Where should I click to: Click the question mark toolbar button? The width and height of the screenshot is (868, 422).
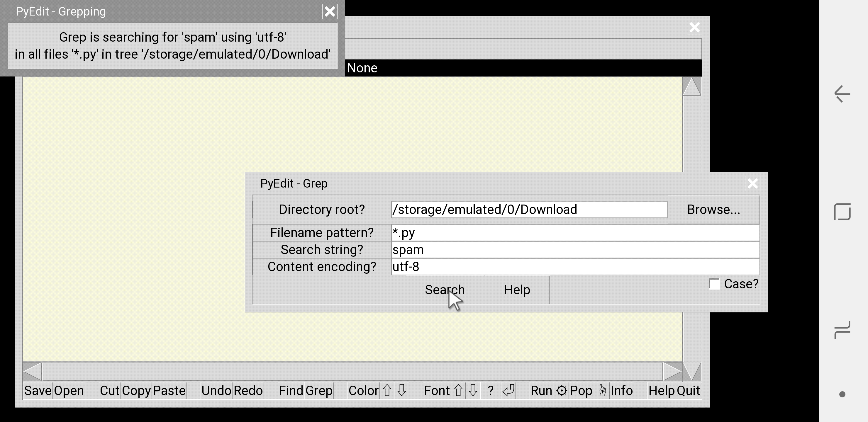click(491, 391)
